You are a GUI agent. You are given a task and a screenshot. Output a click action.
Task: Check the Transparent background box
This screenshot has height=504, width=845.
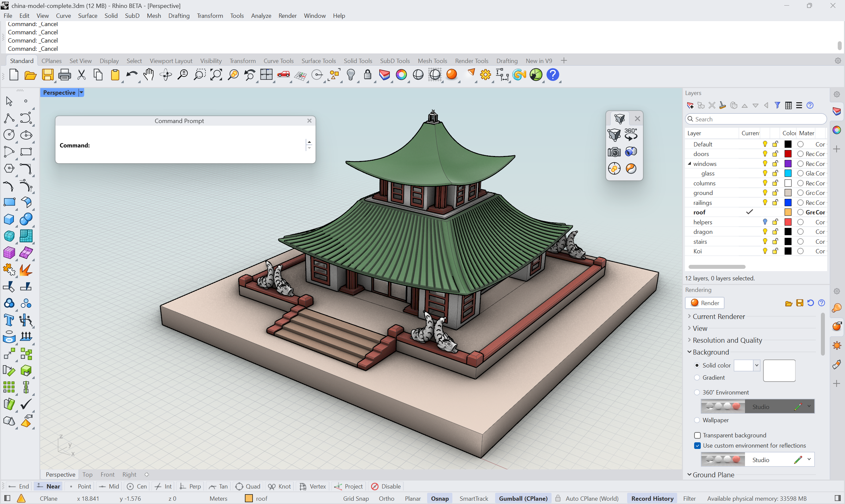697,435
